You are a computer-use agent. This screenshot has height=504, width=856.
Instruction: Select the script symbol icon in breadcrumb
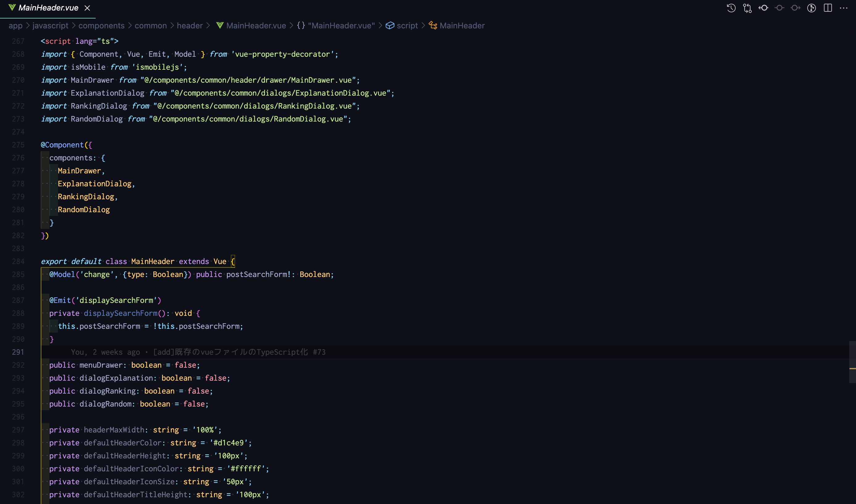click(390, 26)
